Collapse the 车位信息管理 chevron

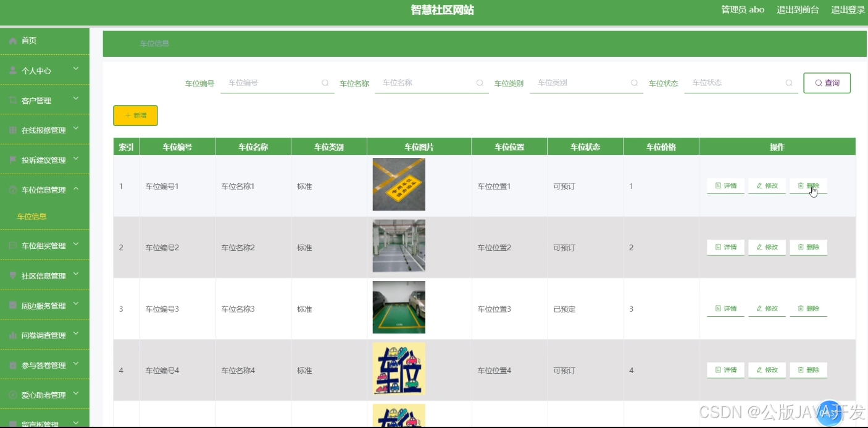pos(76,188)
